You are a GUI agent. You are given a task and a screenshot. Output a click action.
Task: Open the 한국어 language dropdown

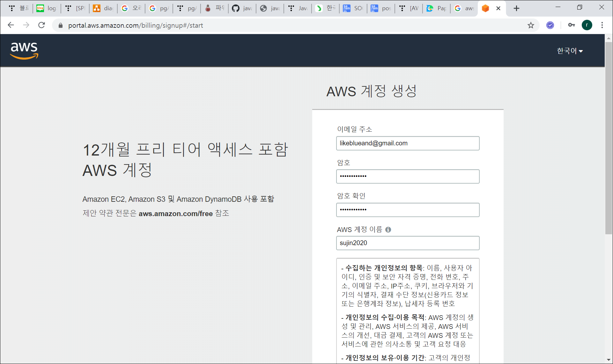pos(570,51)
